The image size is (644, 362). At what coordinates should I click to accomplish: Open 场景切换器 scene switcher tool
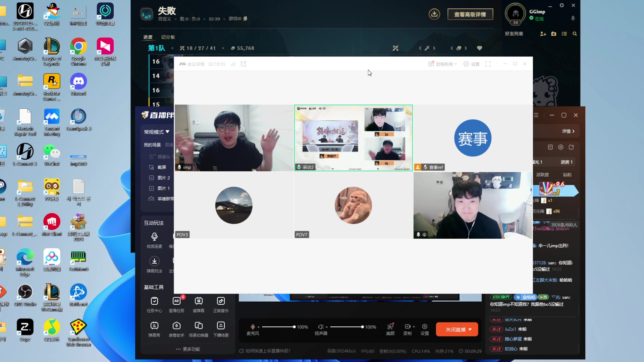tap(199, 329)
